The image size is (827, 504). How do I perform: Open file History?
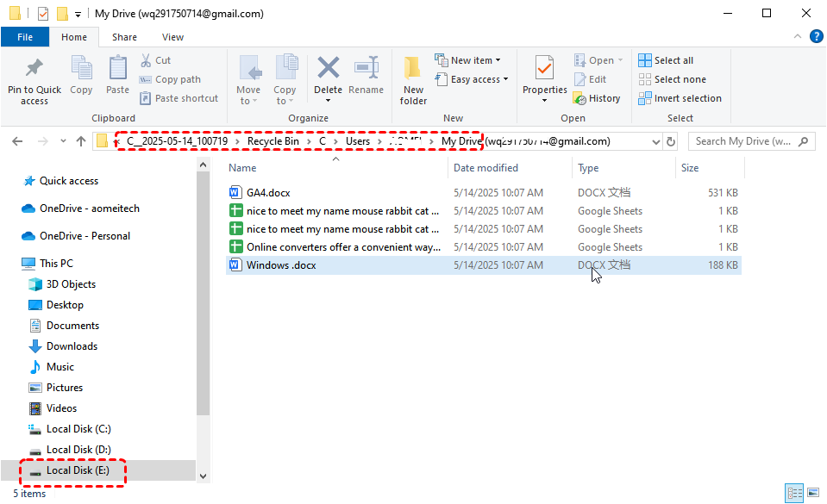coord(597,98)
